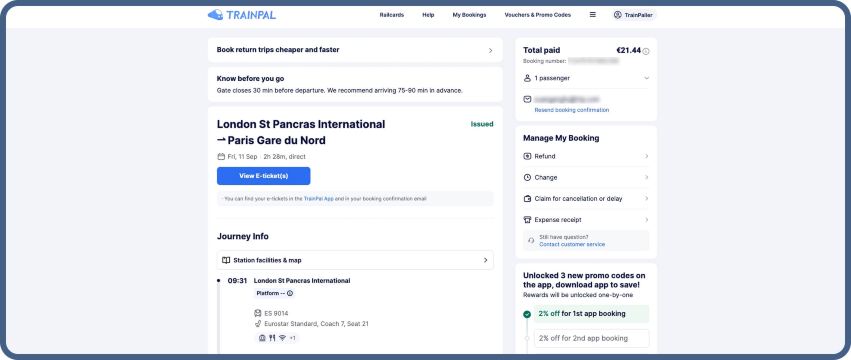The height and width of the screenshot is (360, 851).
Task: Open Claim for cancellation or delay chevron
Action: click(x=646, y=199)
